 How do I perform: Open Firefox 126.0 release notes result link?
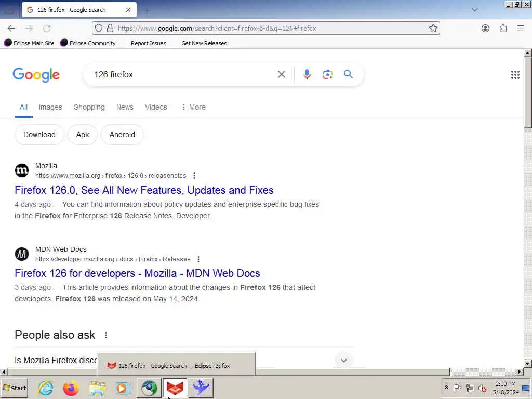coord(144,190)
